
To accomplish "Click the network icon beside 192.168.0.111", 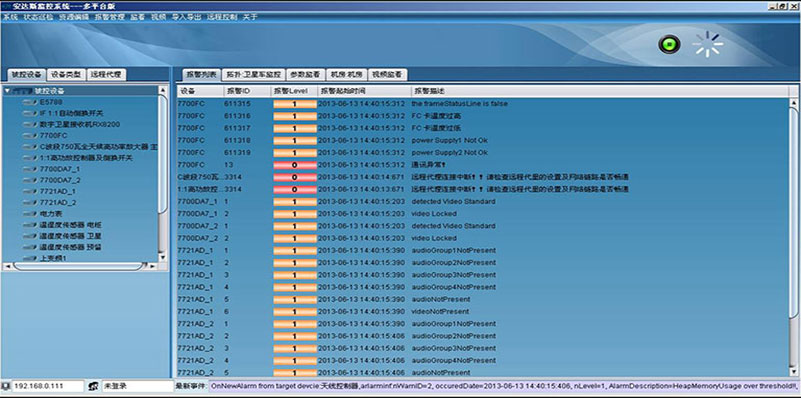I will (x=6, y=386).
